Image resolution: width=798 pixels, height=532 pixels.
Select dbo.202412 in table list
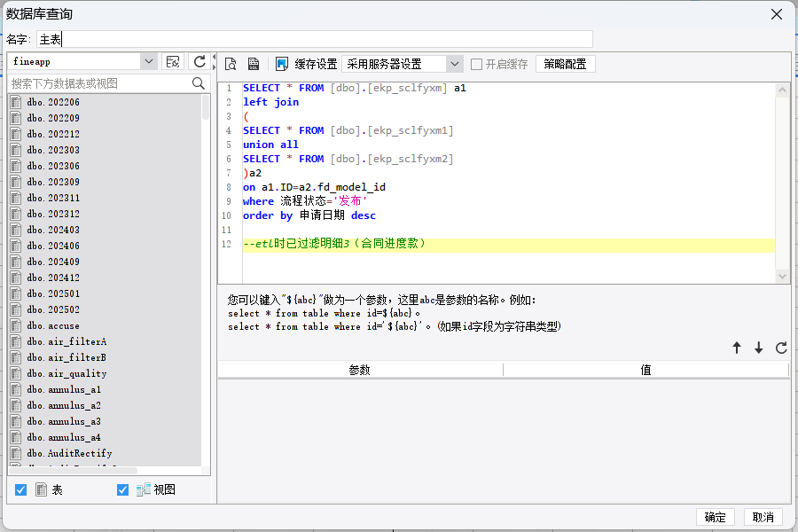pyautogui.click(x=53, y=278)
